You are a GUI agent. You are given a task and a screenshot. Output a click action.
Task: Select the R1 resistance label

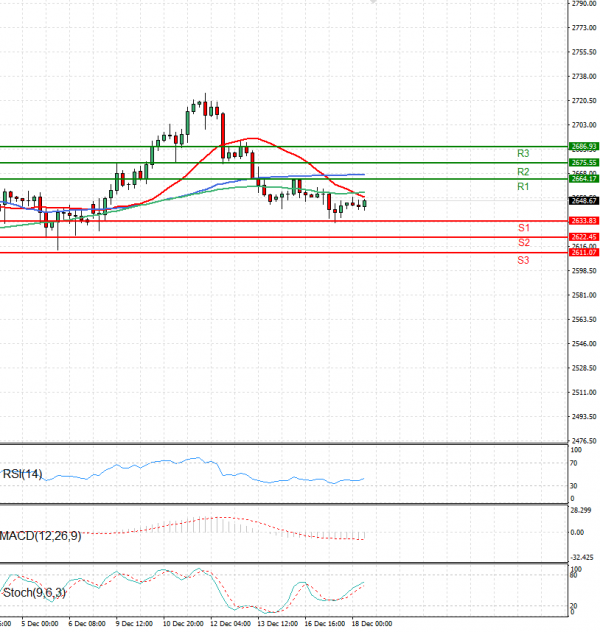coord(523,187)
